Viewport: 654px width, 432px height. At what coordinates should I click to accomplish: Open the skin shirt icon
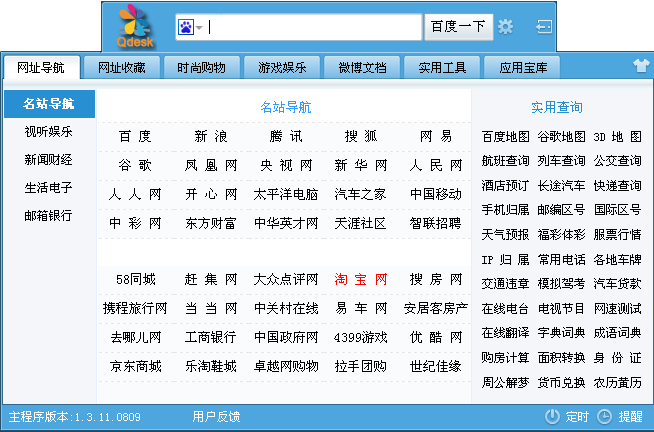641,65
